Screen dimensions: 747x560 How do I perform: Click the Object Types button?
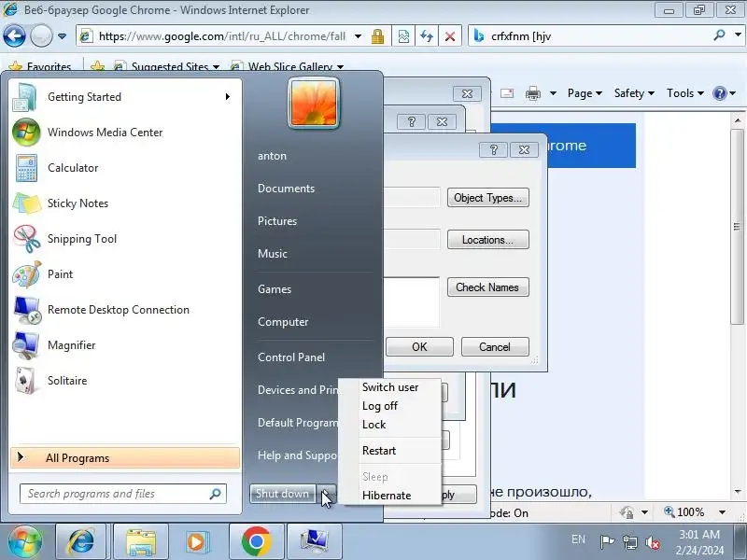coord(487,198)
